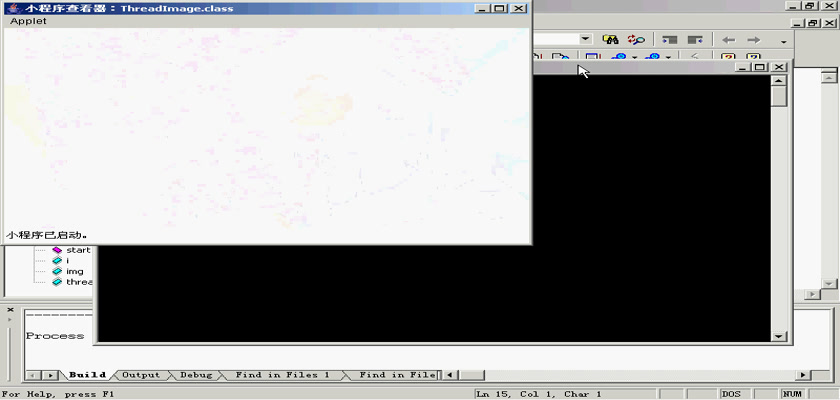Click 'For Help, press F1' status text
Image resolution: width=840 pixels, height=400 pixels.
click(58, 394)
